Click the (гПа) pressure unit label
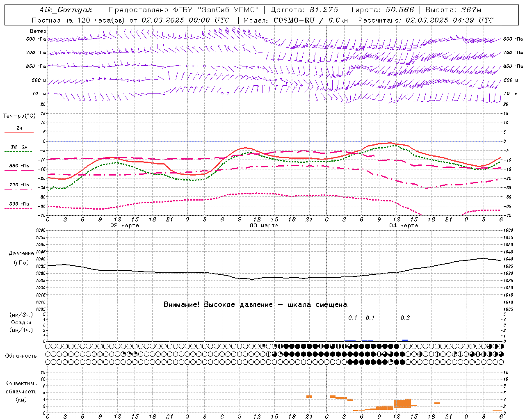 coord(21,263)
